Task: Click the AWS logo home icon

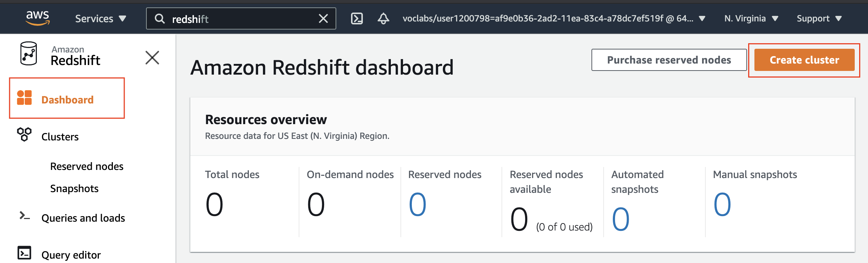Action: 38,18
